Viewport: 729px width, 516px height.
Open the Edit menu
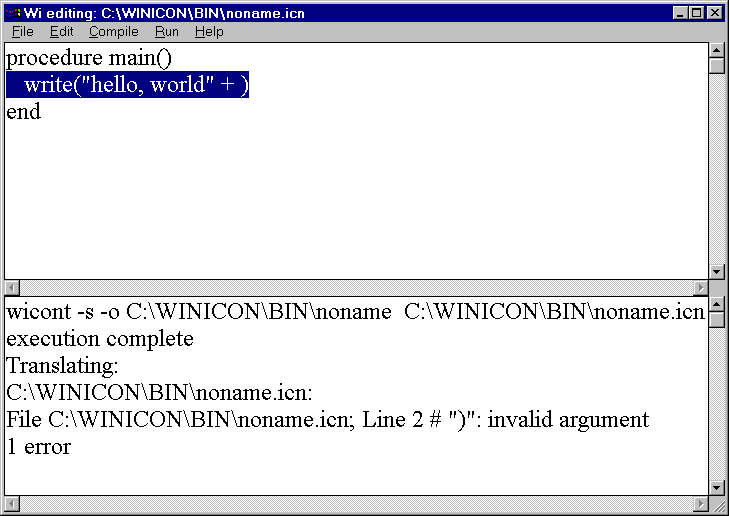pyautogui.click(x=62, y=32)
